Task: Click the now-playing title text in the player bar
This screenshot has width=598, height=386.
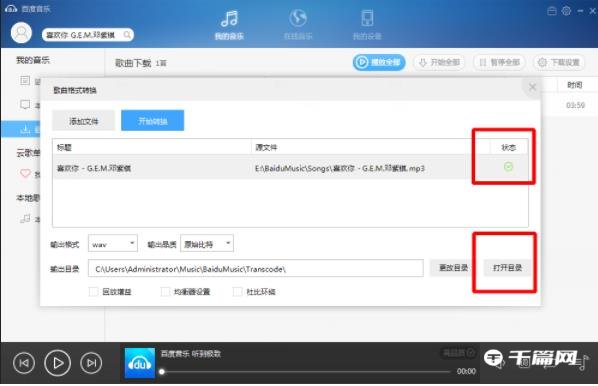Action: (191, 354)
